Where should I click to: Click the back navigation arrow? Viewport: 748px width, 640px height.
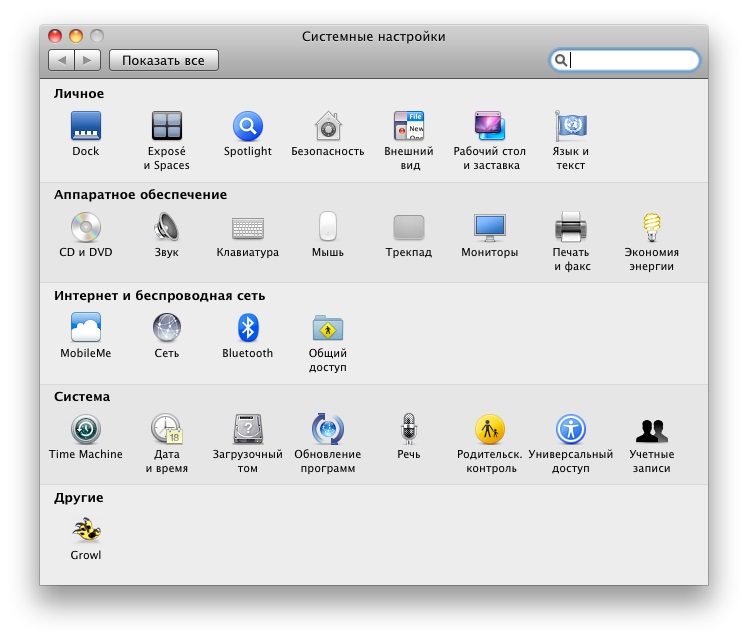[x=62, y=61]
